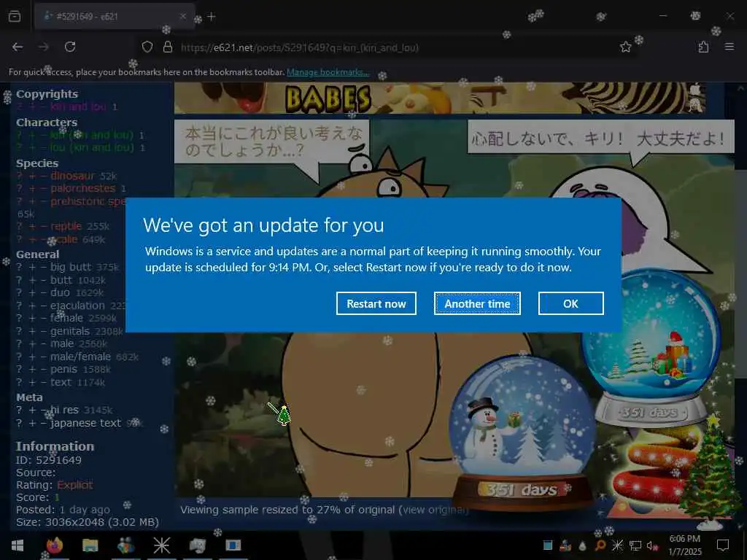747x560 pixels.
Task: Click the plus sign beside reptile tag
Action: click(32, 226)
